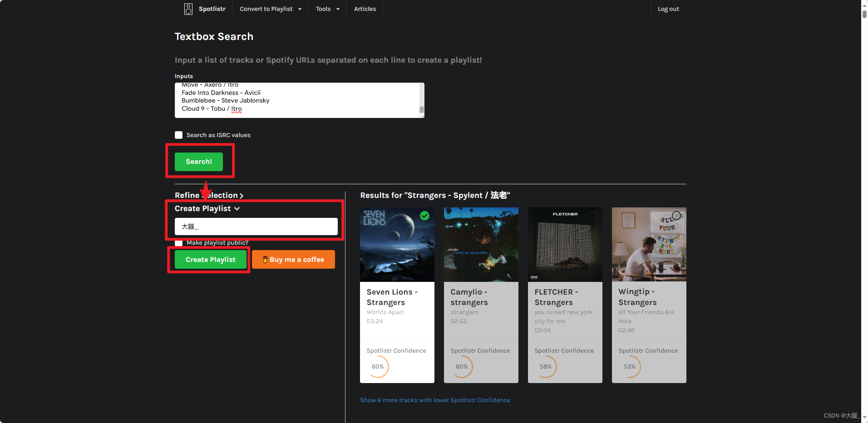This screenshot has width=868, height=423.
Task: Click the 60% confidence ring for Seven Lions
Action: click(378, 367)
